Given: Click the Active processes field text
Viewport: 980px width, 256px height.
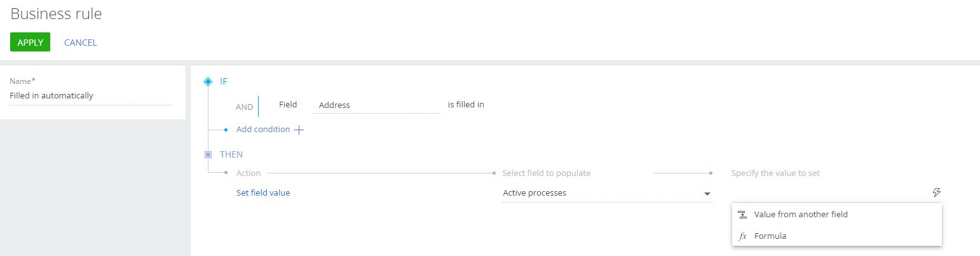Looking at the screenshot, I should pos(534,192).
